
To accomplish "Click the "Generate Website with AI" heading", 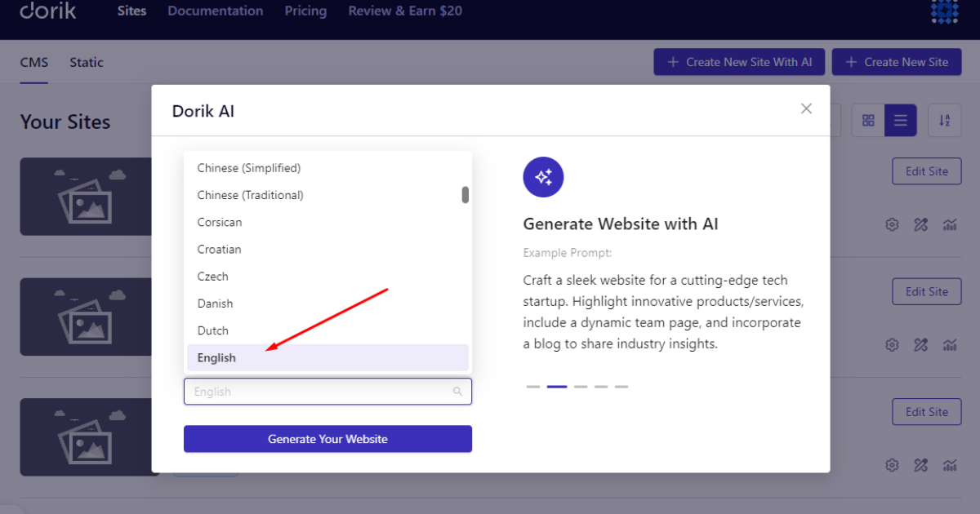I will coord(621,224).
